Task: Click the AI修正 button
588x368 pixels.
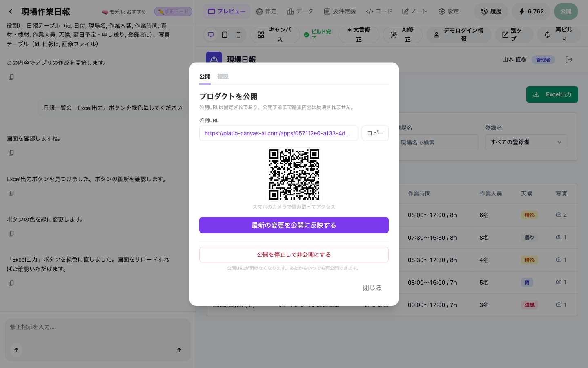Action: (402, 35)
